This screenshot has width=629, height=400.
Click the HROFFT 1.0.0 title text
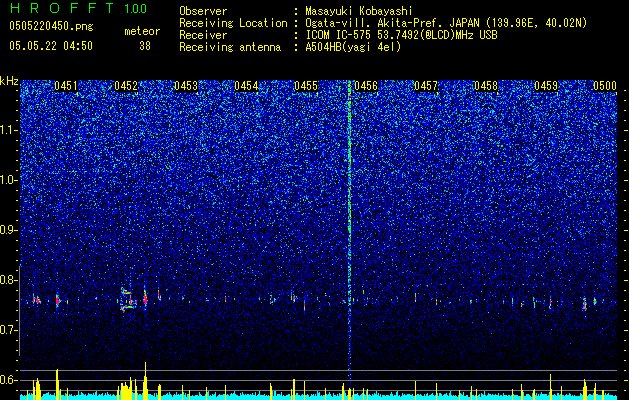tap(79, 8)
